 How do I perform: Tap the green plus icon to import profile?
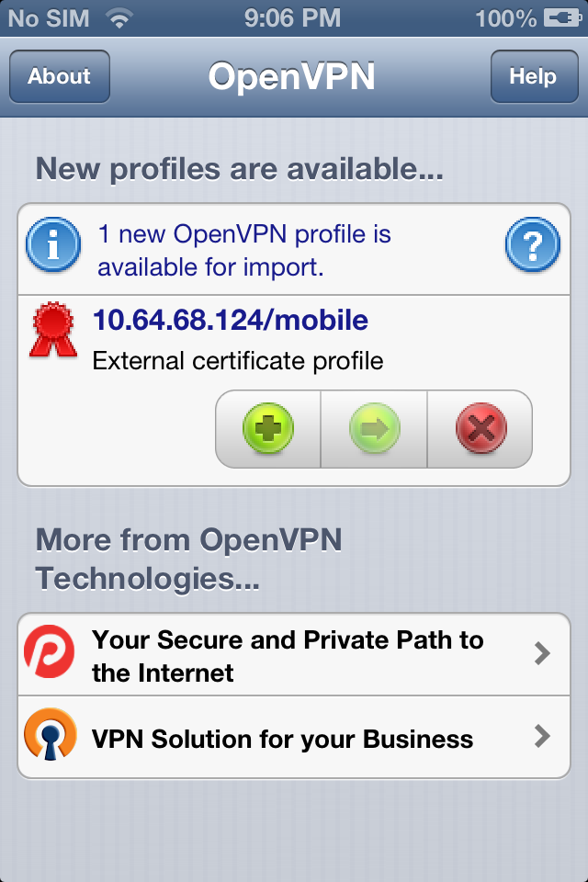tap(266, 428)
